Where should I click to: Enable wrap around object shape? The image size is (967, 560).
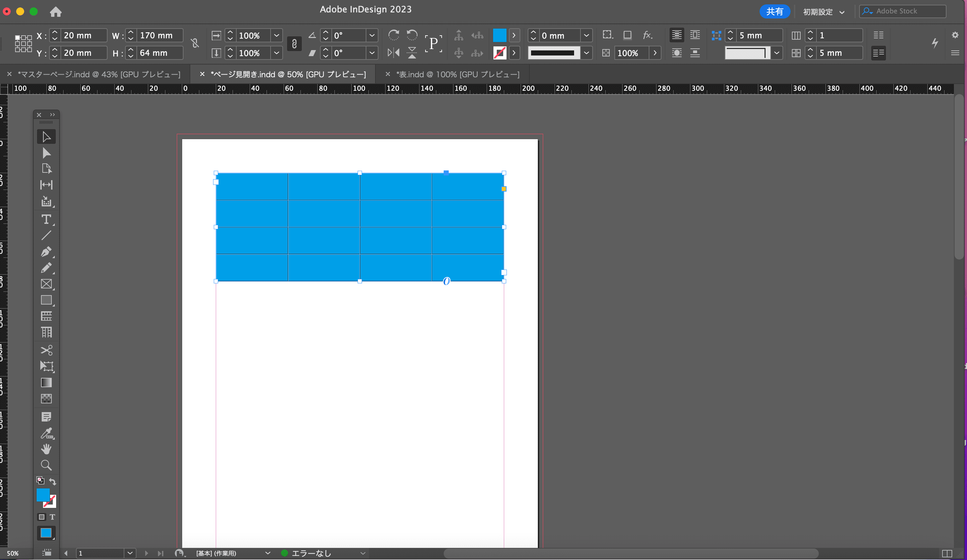[677, 53]
